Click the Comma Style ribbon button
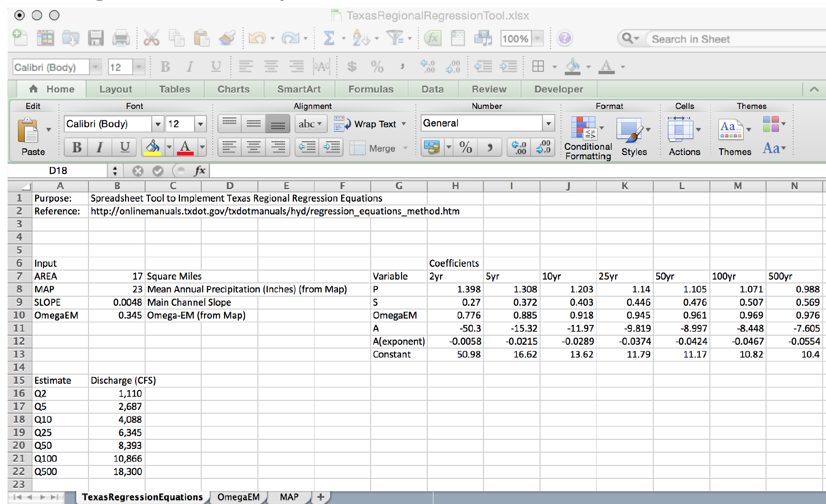 (490, 147)
